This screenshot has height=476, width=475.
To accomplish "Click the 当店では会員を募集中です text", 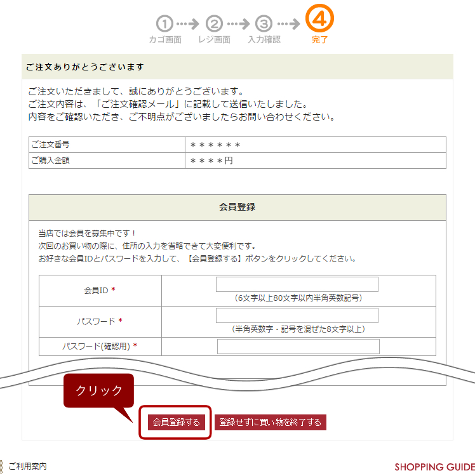I will (86, 234).
